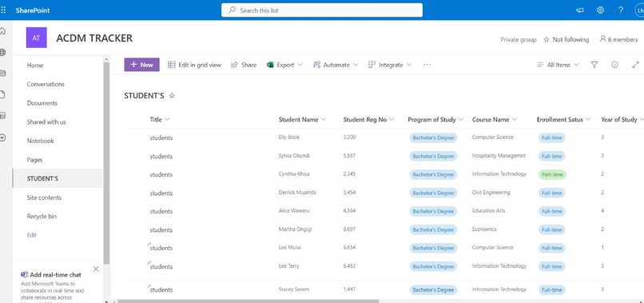The height and width of the screenshot is (303, 644).
Task: Open Notebook in site navigation
Action: 40,141
